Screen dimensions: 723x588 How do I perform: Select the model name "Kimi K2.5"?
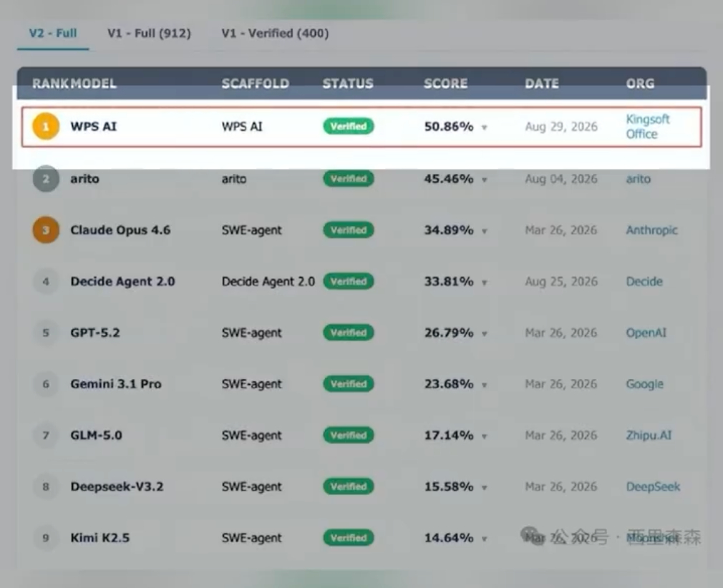(x=100, y=538)
